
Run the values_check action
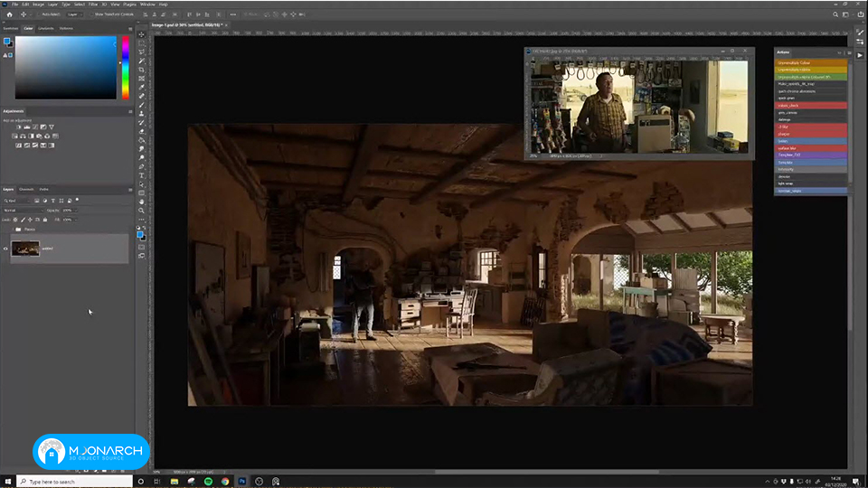810,105
